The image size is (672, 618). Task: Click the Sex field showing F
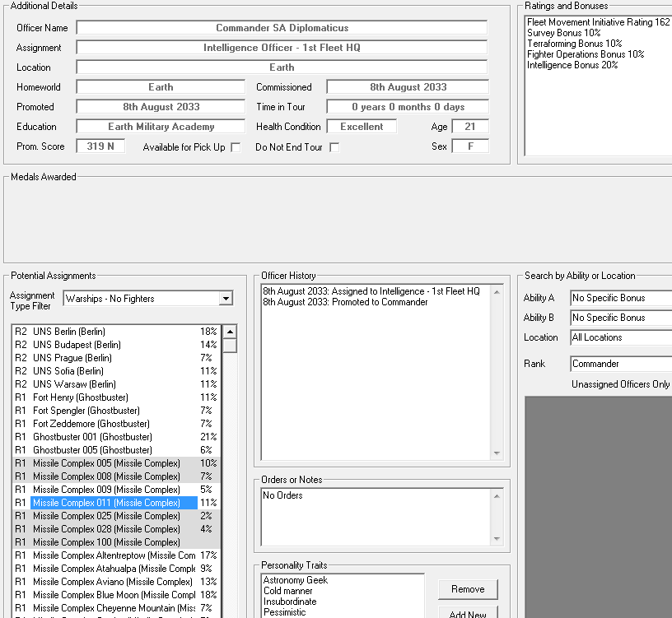[470, 146]
